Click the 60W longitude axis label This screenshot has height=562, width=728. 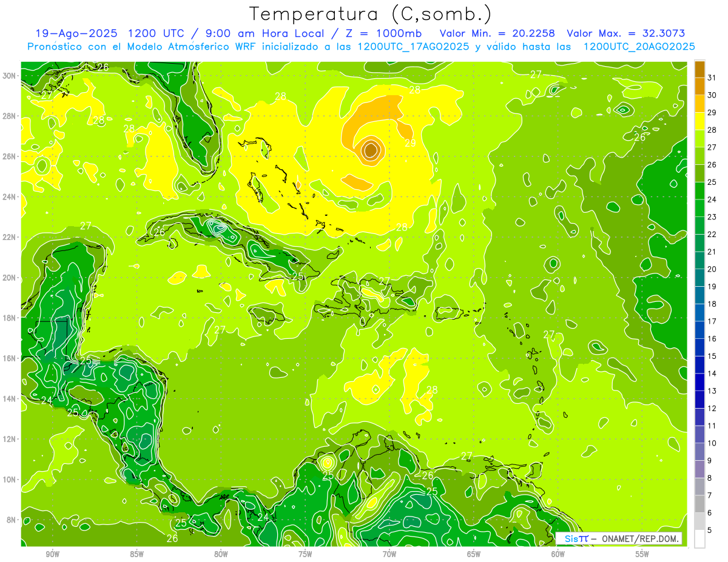[558, 554]
